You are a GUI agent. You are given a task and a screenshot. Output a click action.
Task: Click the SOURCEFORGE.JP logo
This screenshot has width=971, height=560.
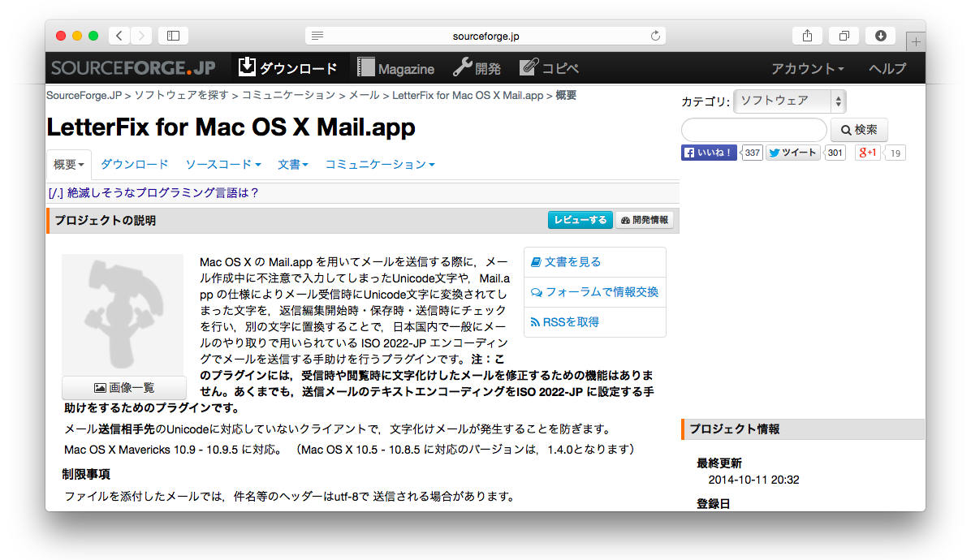(x=133, y=68)
